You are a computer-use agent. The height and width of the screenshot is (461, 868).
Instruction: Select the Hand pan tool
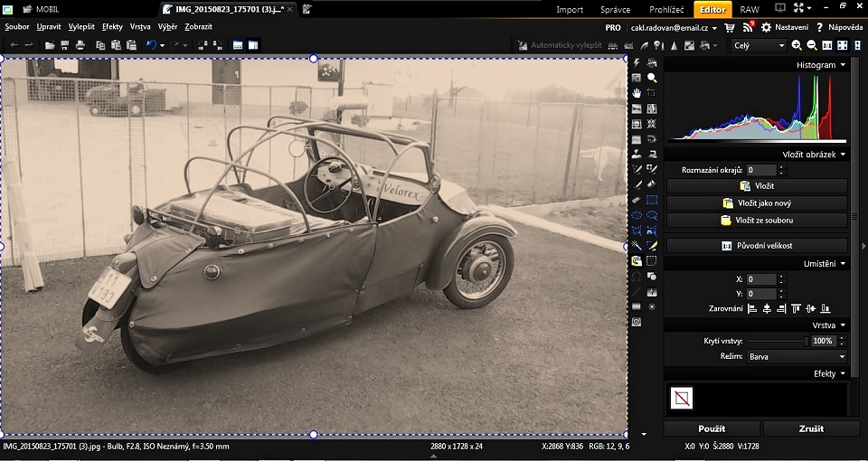coord(637,93)
